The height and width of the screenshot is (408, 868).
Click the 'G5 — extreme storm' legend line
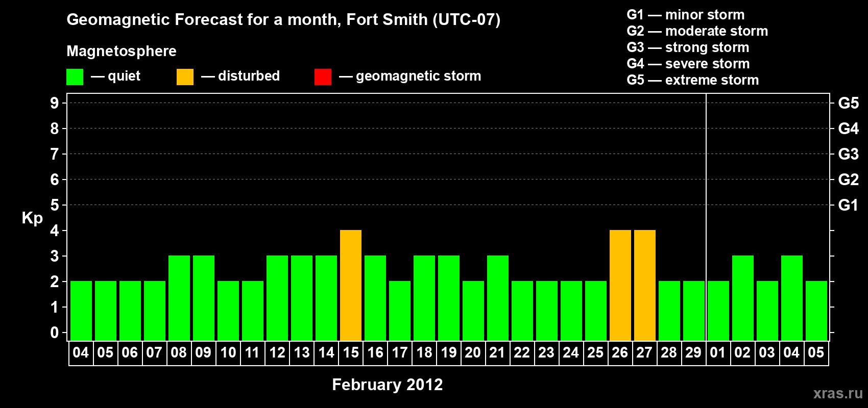[693, 80]
